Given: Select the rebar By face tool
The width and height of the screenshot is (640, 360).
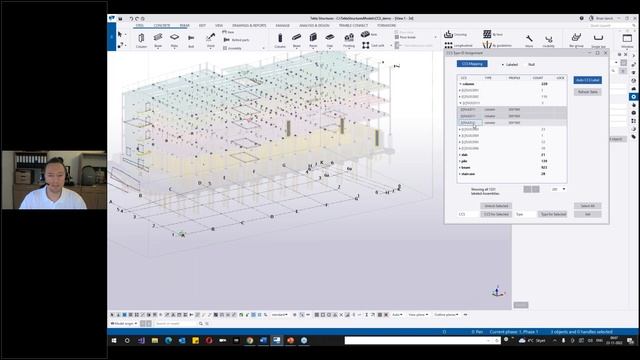Looking at the screenshot, I should click(x=493, y=34).
